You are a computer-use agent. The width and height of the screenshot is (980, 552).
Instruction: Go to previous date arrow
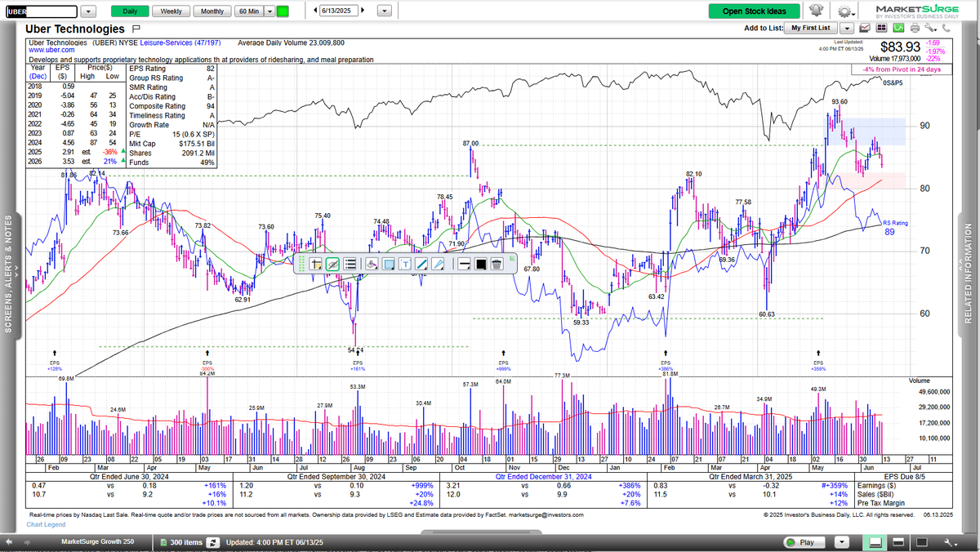point(316,11)
